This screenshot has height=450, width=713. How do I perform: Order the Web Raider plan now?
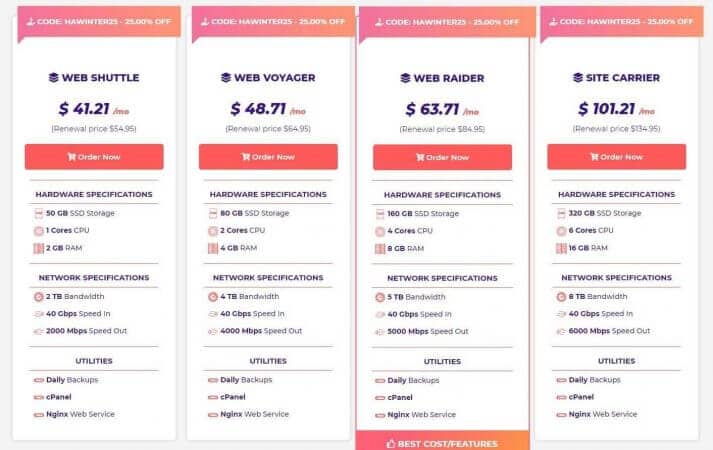pyautogui.click(x=442, y=157)
